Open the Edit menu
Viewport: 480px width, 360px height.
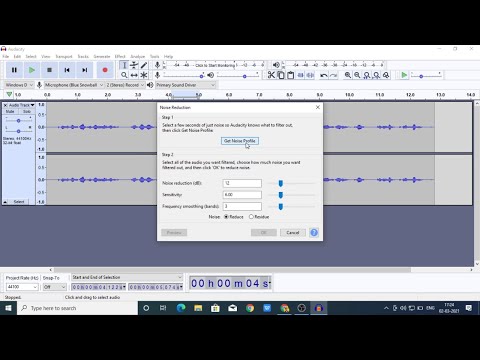17,56
